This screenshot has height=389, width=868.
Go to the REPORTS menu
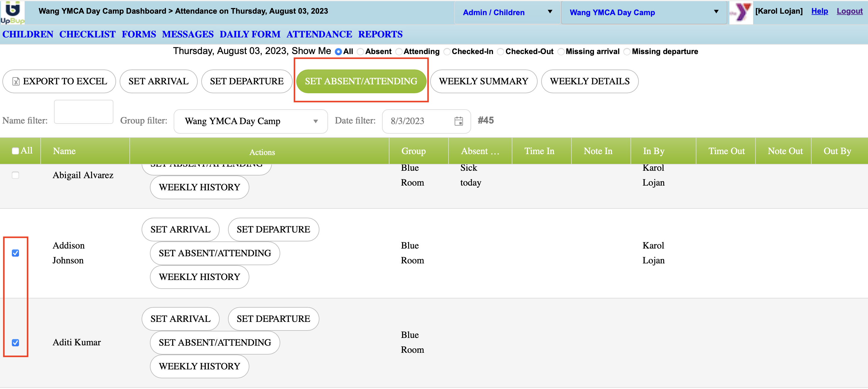point(380,34)
